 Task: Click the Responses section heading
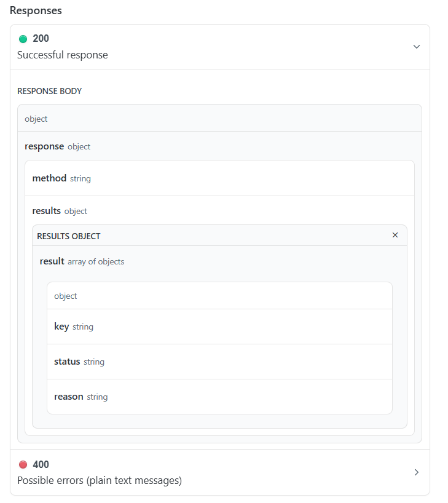coord(36,10)
